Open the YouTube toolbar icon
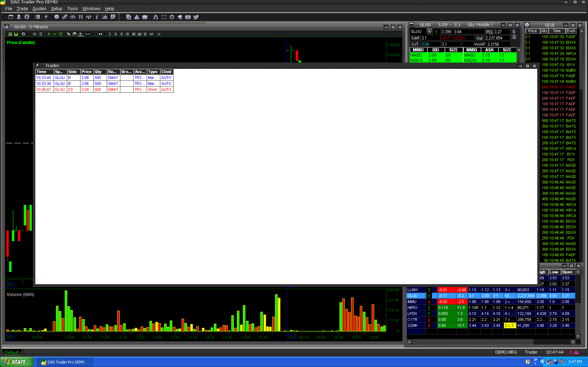Image resolution: width=588 pixels, height=367 pixels. click(188, 17)
